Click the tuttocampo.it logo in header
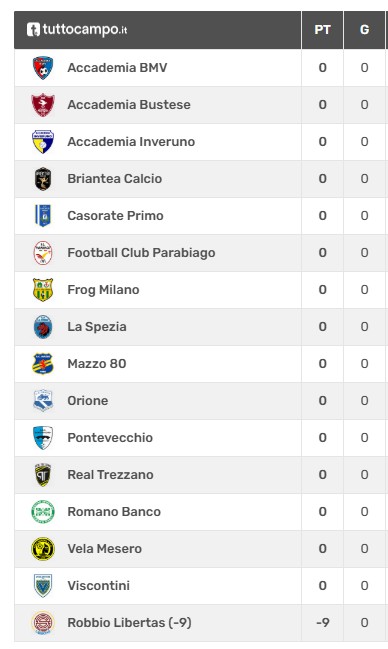 pyautogui.click(x=77, y=30)
